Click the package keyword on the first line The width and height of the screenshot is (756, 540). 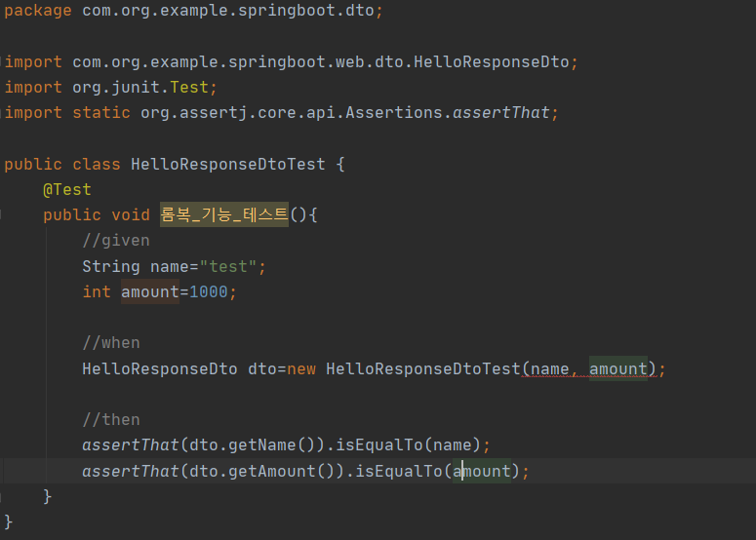click(x=38, y=10)
